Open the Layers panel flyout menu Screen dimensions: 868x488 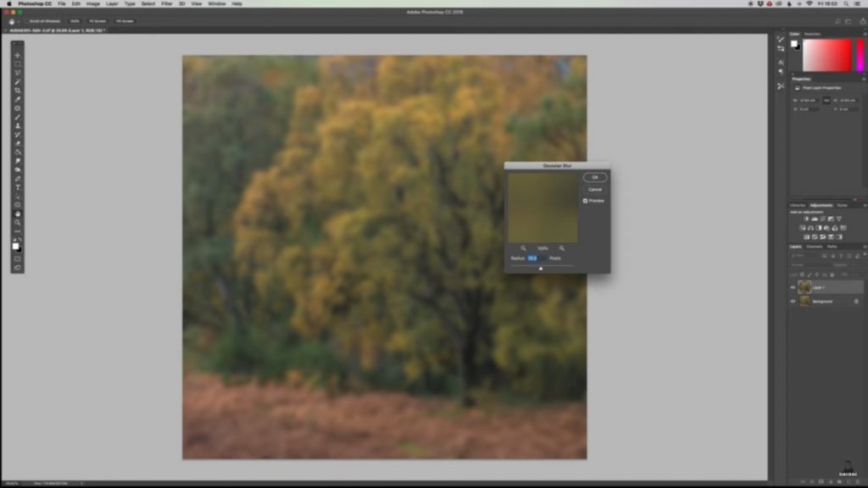coord(865,247)
